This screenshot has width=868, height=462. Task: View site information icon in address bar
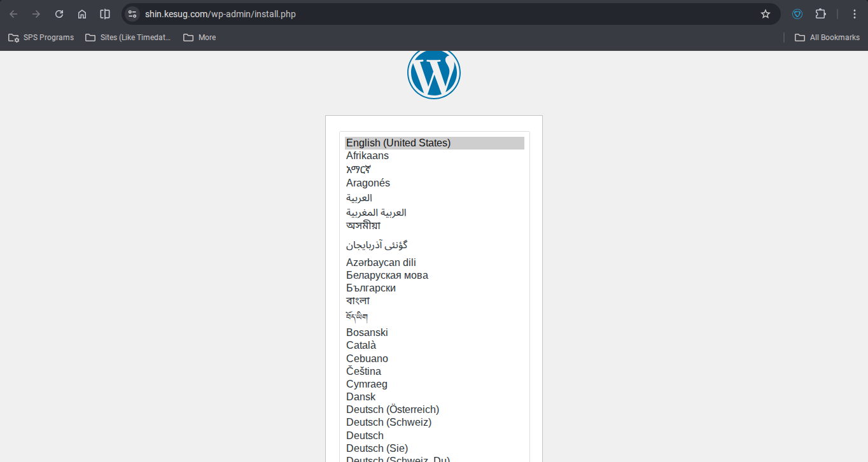[x=132, y=14]
